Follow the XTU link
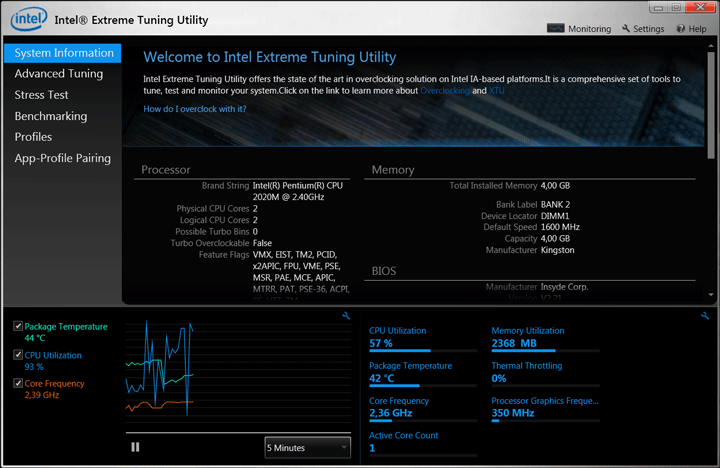This screenshot has width=720, height=468. tap(496, 90)
